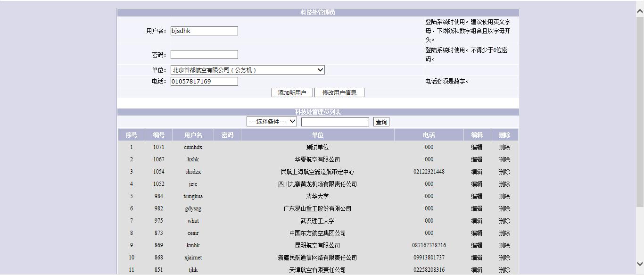Screen dimensions: 644x275
Task: Click the vertical scrollbar thumb
Action: [640, 112]
